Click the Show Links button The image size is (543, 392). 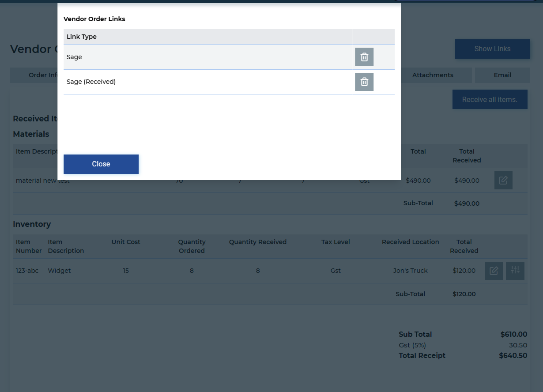(493, 49)
